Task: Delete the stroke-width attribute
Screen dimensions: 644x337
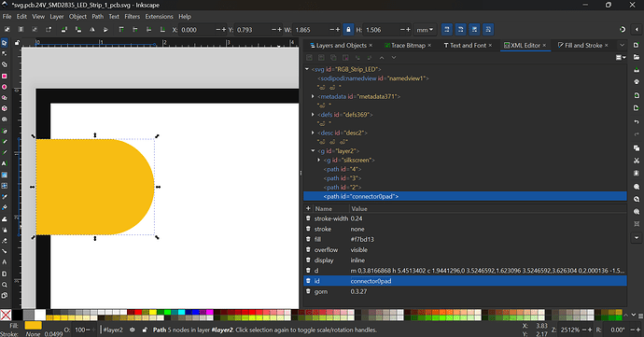Action: coord(308,218)
